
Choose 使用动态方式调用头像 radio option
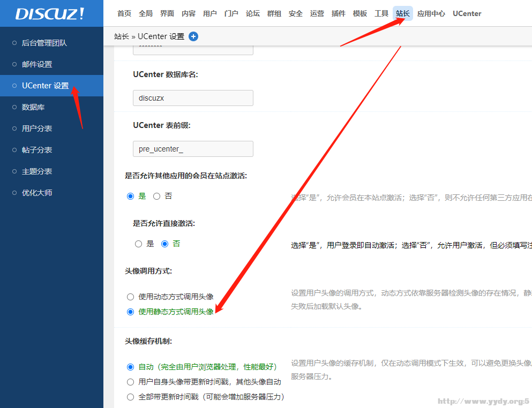click(x=130, y=297)
